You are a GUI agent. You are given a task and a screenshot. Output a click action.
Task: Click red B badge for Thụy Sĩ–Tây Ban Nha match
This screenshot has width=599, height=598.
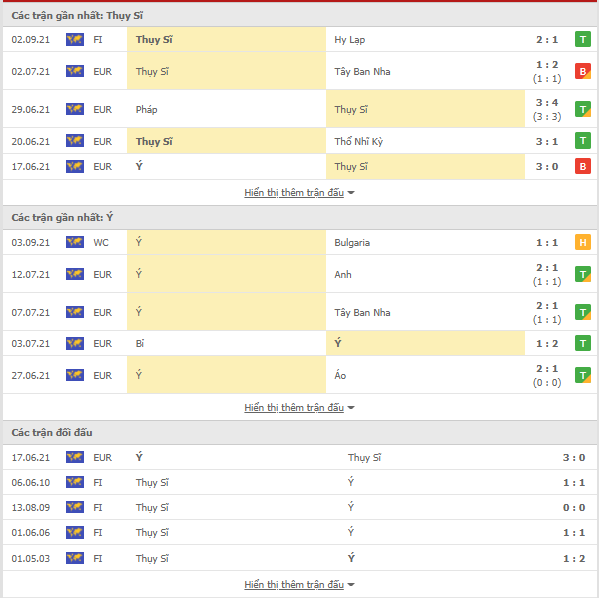point(583,71)
